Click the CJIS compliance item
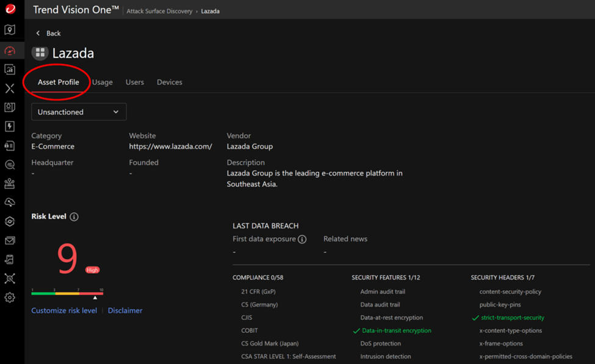 tap(247, 318)
